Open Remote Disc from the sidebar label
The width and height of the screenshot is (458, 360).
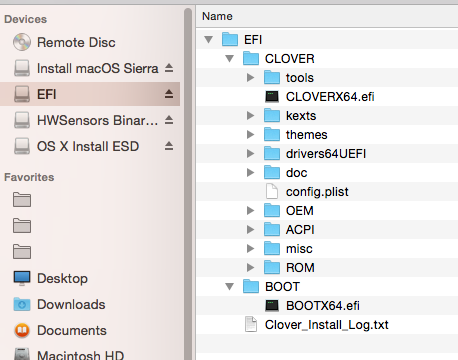[x=76, y=43]
